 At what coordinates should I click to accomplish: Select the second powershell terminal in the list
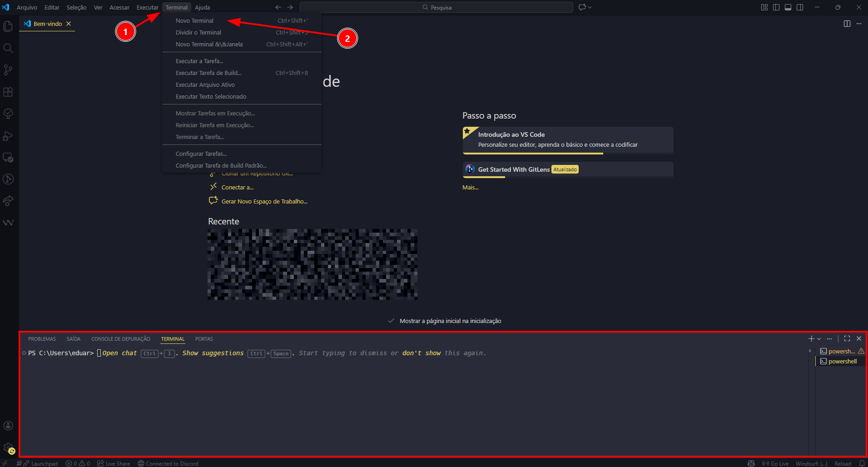pyautogui.click(x=841, y=361)
